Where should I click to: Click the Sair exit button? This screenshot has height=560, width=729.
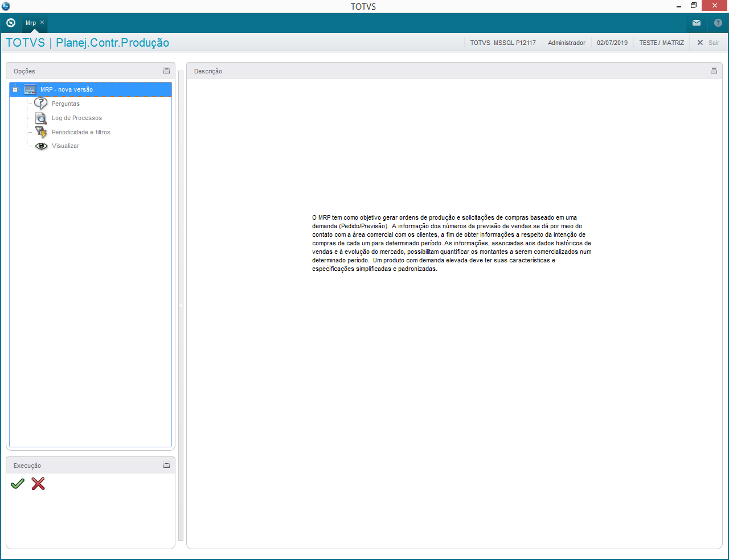pyautogui.click(x=708, y=43)
